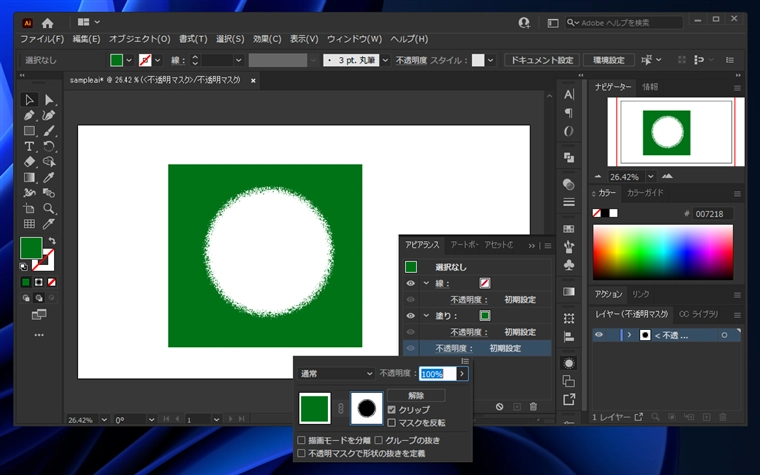
Task: Open the Paragraph panel icon
Action: click(569, 113)
